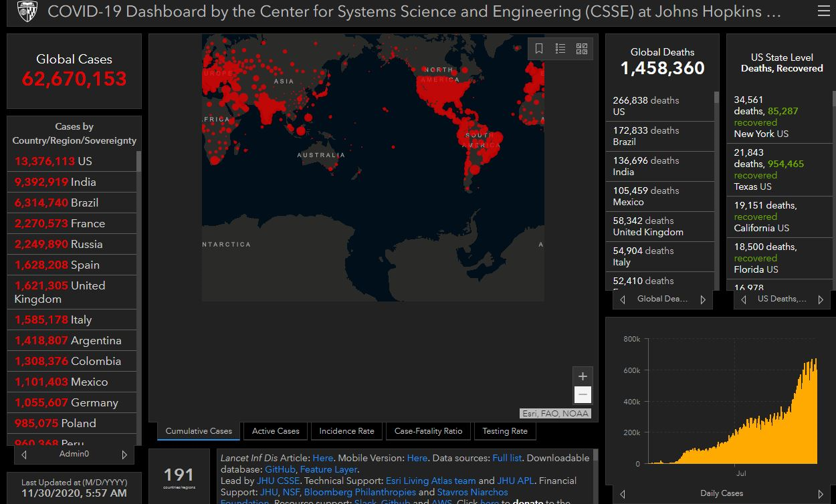The image size is (836, 504).
Task: Go to next page after Admin0
Action: [124, 455]
